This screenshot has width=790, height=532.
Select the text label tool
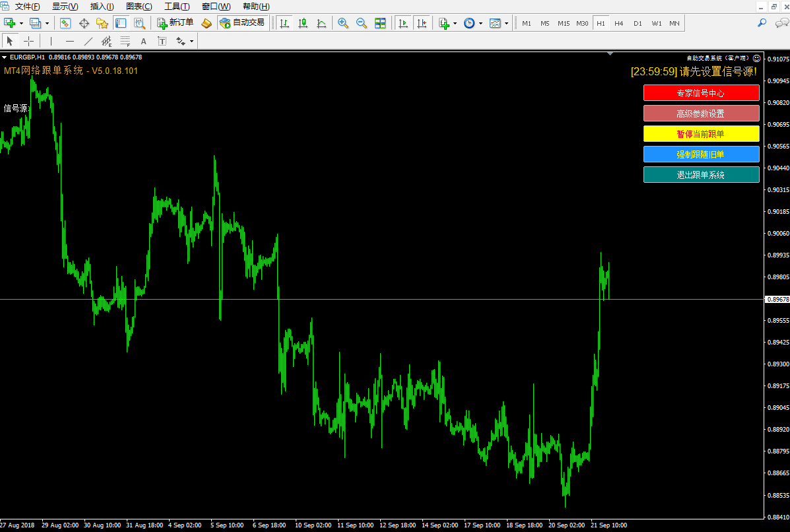[x=143, y=41]
